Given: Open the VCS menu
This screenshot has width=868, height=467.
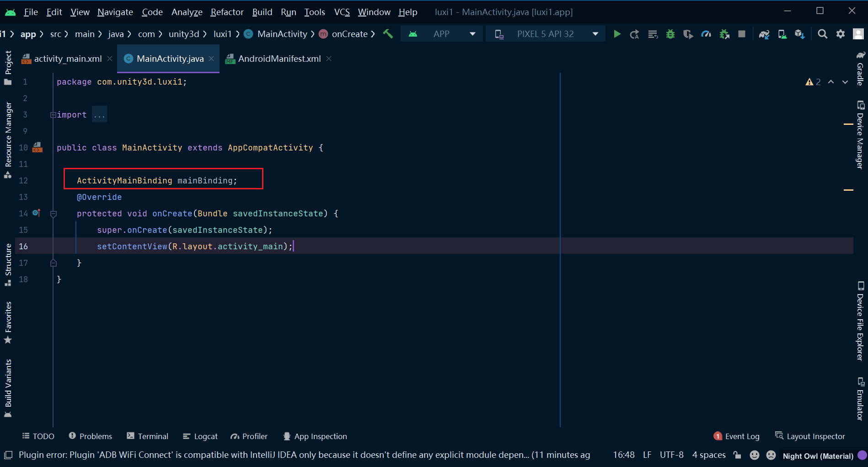Looking at the screenshot, I should point(342,12).
